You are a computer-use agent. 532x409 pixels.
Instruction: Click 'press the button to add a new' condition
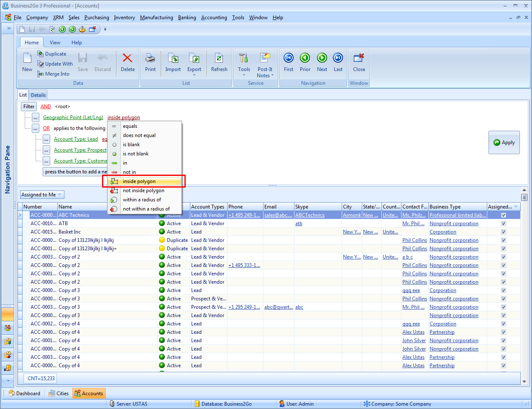[76, 172]
